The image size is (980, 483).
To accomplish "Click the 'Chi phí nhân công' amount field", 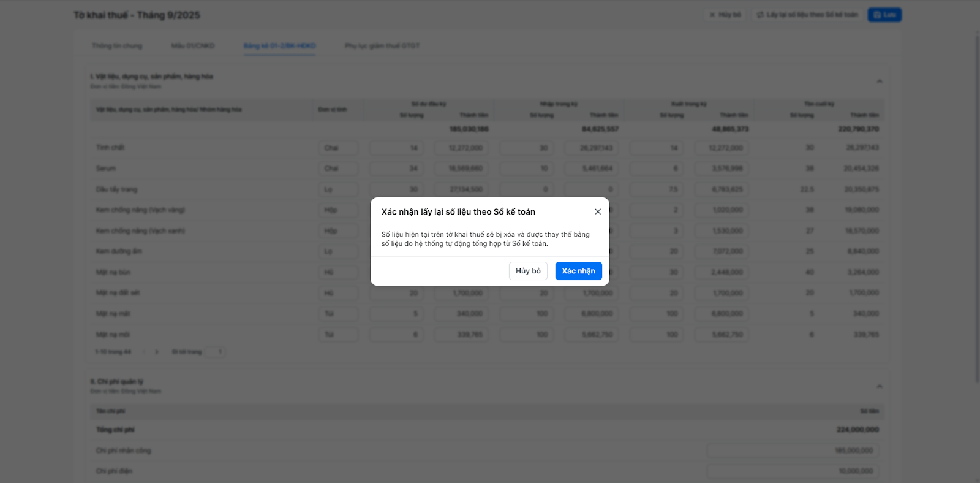I will tap(793, 451).
